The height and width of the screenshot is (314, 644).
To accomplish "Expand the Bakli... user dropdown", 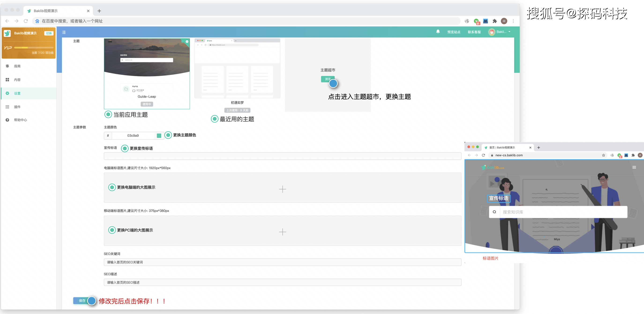I will click(499, 32).
